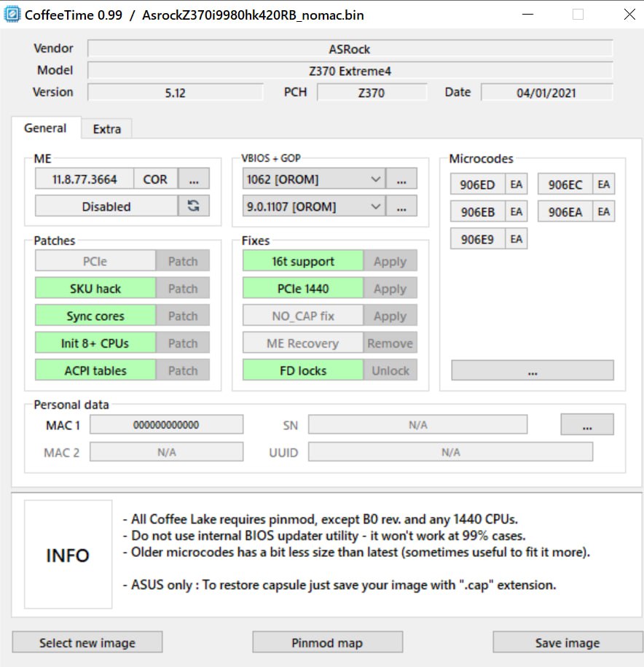Select microcode 906ED entry
Viewport: 644px width, 667px height.
477,184
